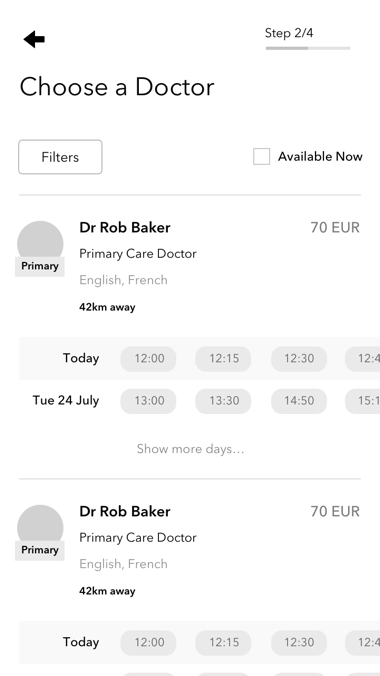Viewport: 380px width, 676px height.
Task: Pick Today 12:15 slot for second doctor
Action: (223, 642)
